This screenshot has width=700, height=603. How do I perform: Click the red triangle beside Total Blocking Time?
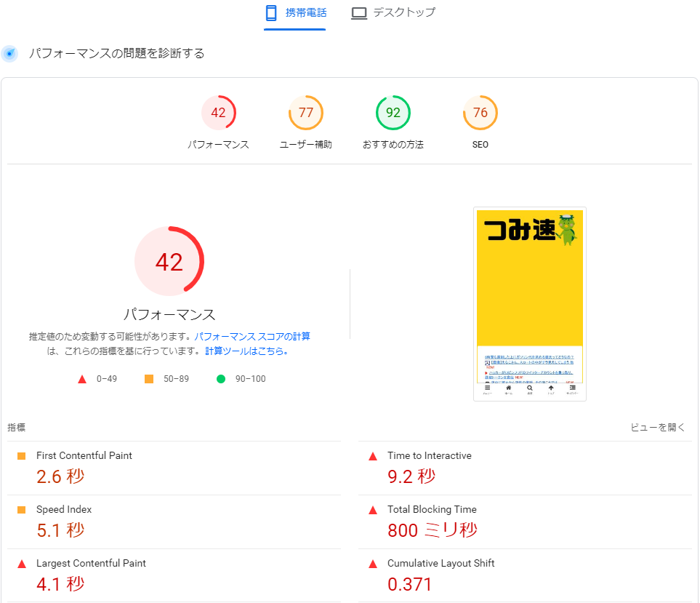(x=373, y=511)
